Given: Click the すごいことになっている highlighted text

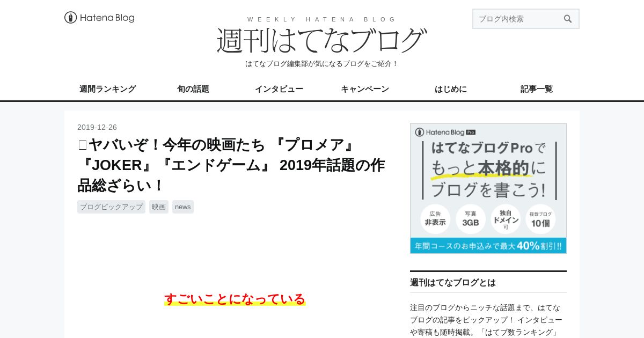Looking at the screenshot, I should coord(235,299).
